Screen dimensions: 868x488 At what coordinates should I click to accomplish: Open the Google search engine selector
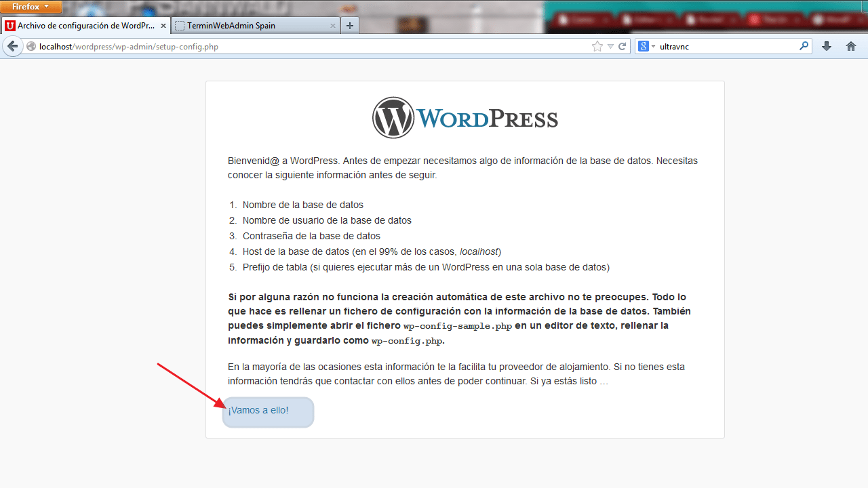click(646, 47)
